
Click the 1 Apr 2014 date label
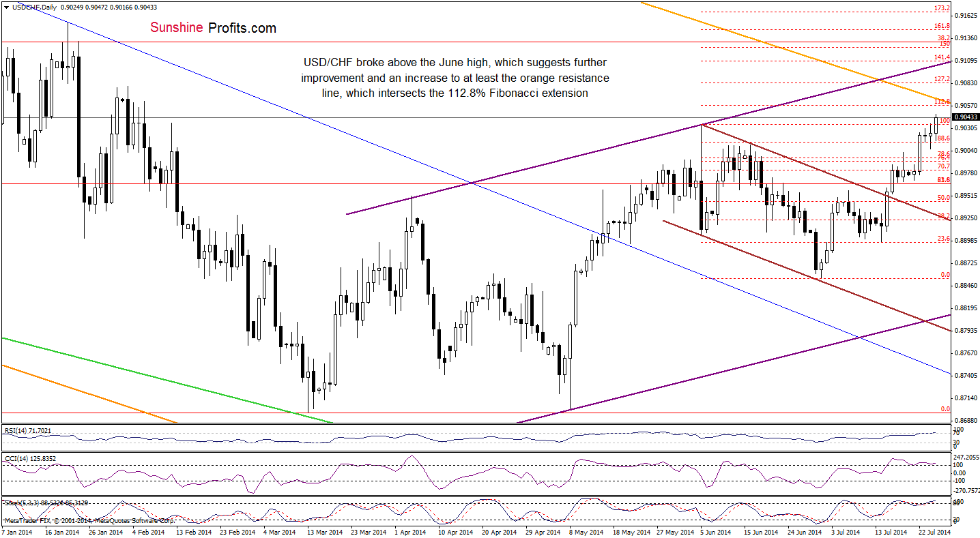click(x=409, y=531)
